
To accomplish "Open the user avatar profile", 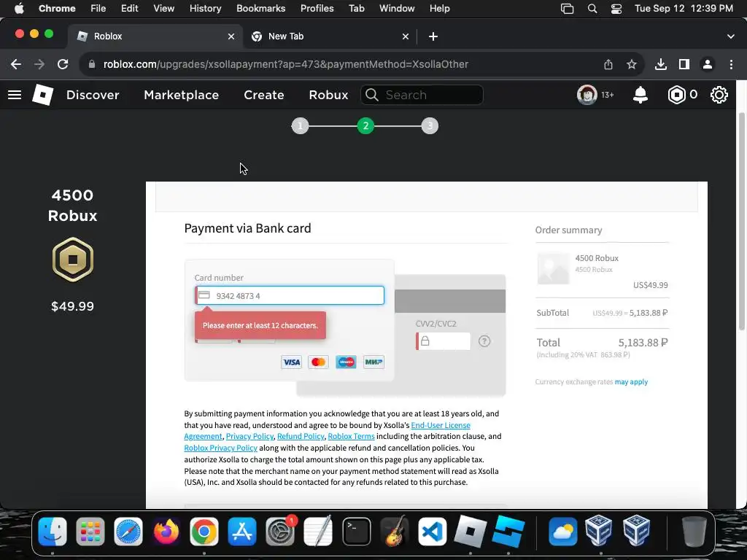I will pos(587,95).
